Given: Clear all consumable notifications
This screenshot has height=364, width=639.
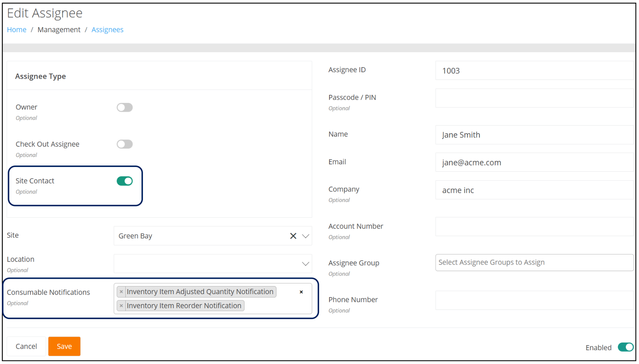Looking at the screenshot, I should [301, 292].
